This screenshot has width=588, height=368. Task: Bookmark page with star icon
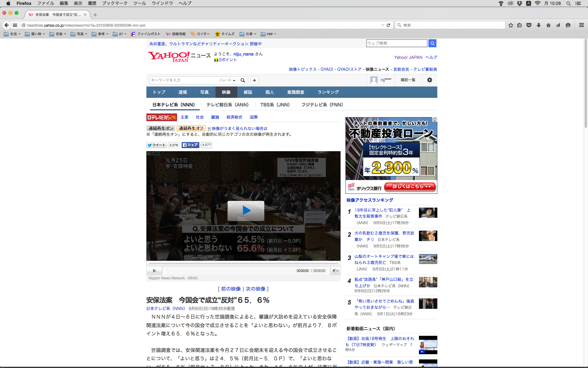511,25
